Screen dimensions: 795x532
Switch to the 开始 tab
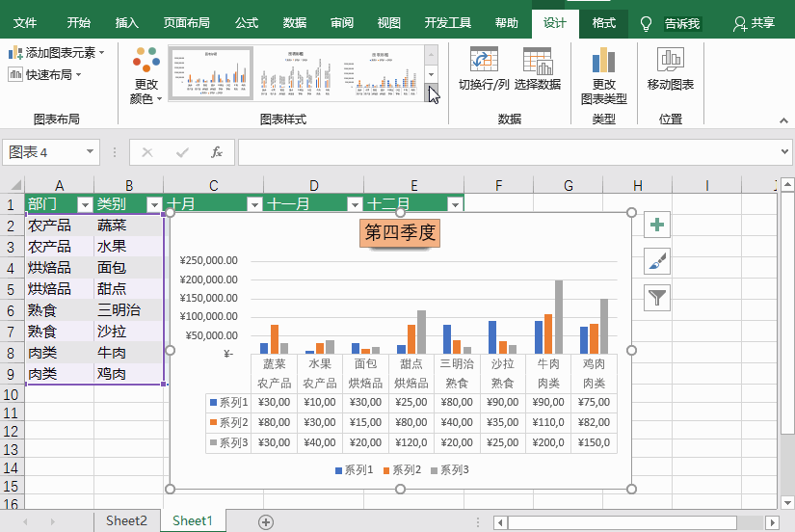pos(79,23)
